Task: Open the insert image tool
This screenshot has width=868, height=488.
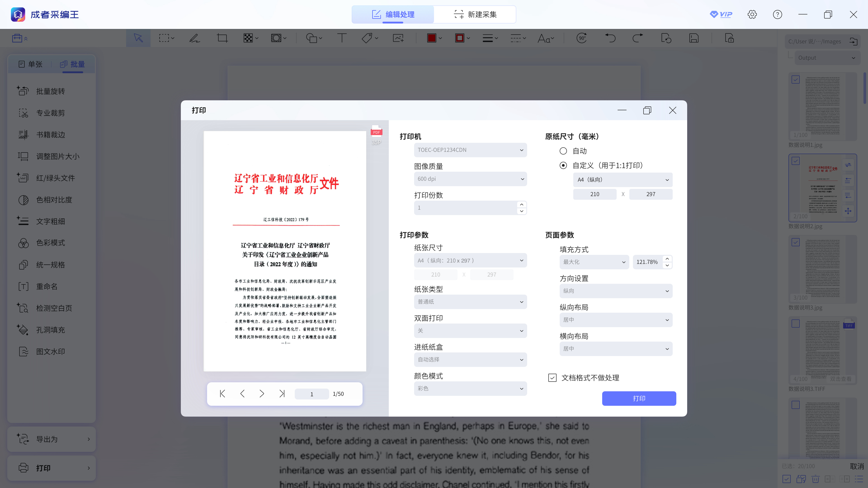Action: [398, 38]
